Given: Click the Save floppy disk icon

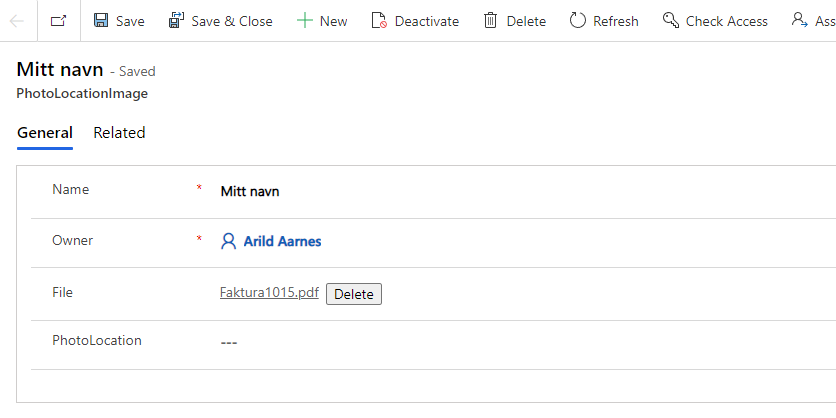Looking at the screenshot, I should tap(101, 21).
